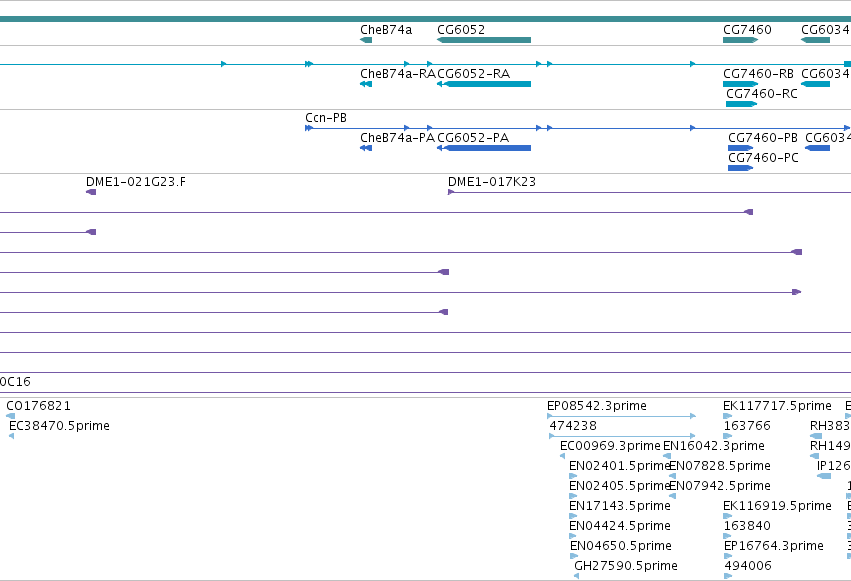Screen dimensions: 851x581
Task: Select the EN04650.5prime EST label
Action: tap(621, 546)
